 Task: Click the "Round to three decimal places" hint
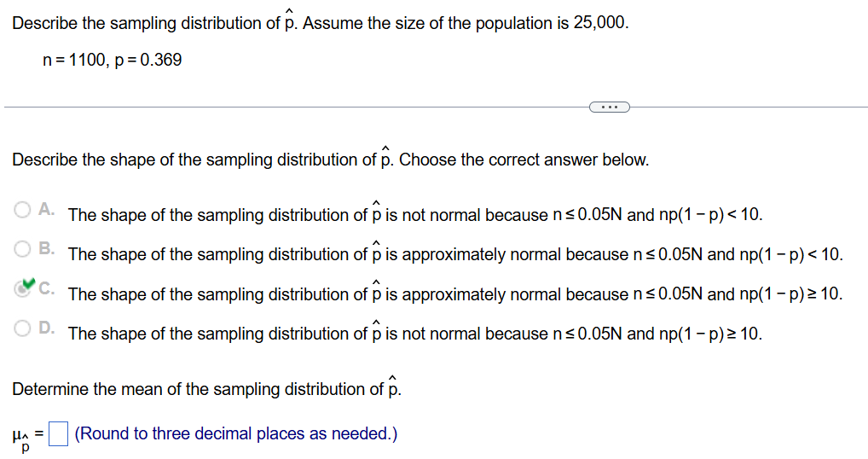[236, 433]
